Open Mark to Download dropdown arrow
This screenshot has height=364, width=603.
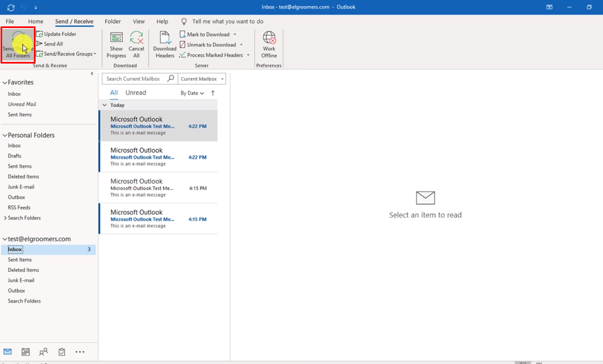tap(235, 34)
